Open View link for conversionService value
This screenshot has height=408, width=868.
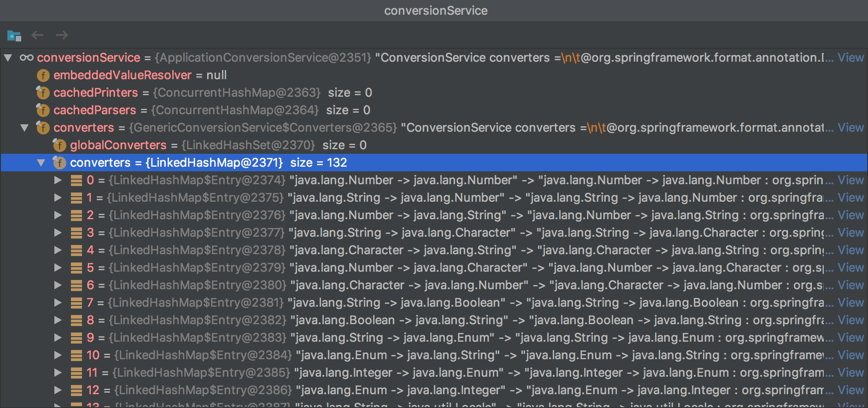[x=850, y=58]
